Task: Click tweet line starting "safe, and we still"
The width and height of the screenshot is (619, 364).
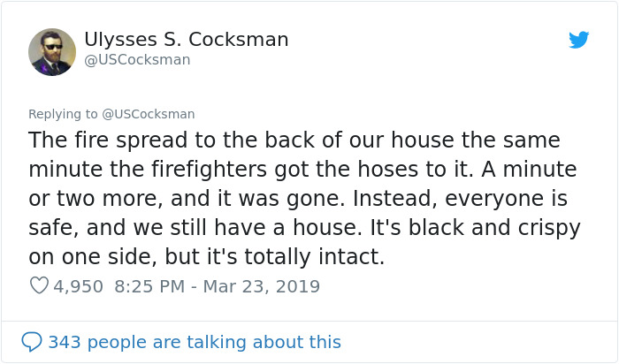Action: tap(304, 227)
